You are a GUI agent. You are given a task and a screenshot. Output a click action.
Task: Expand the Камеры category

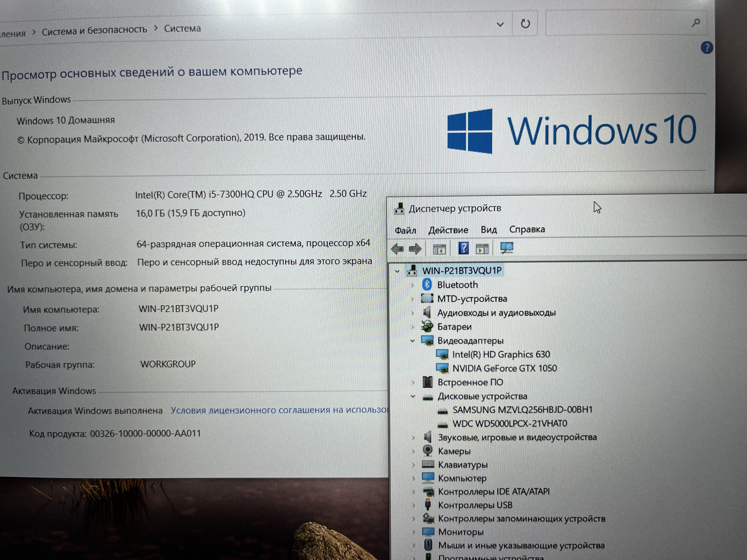pos(413,451)
